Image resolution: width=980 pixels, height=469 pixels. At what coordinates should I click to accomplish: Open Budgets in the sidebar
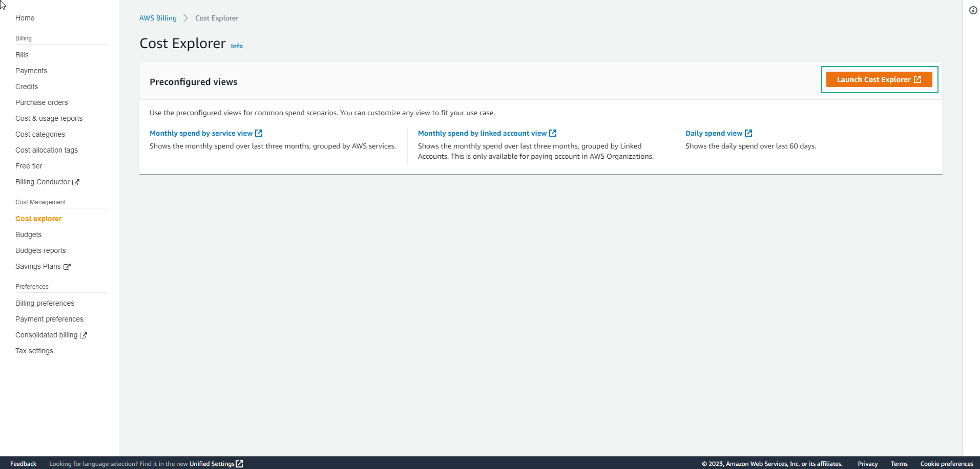tap(28, 234)
